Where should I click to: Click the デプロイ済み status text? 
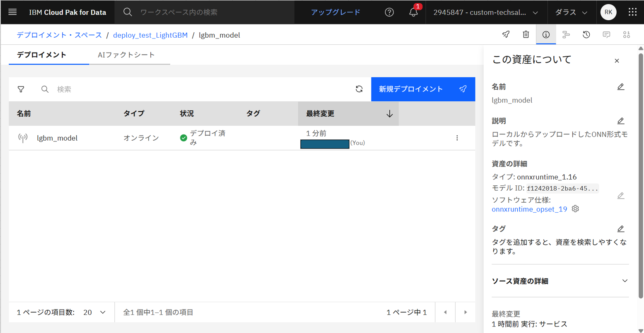[x=207, y=138]
